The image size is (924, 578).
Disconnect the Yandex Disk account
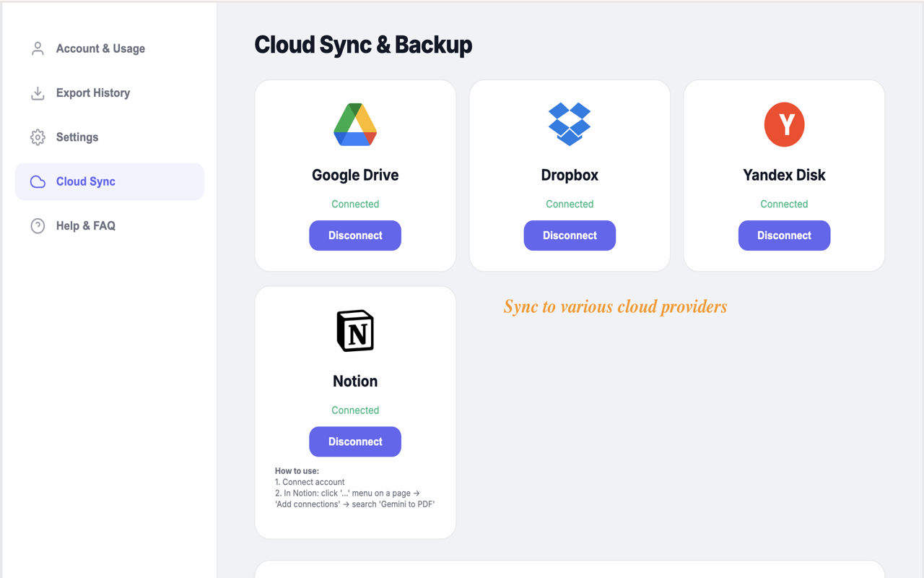784,236
